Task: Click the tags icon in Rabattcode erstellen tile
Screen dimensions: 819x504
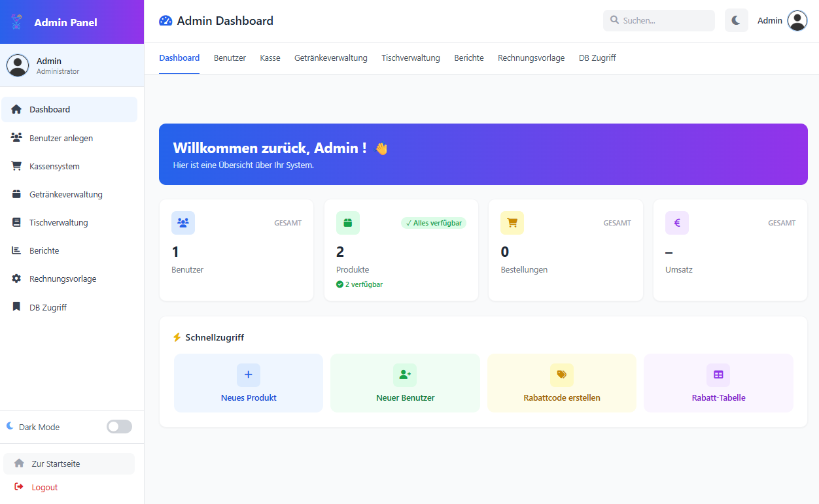Action: [562, 375]
